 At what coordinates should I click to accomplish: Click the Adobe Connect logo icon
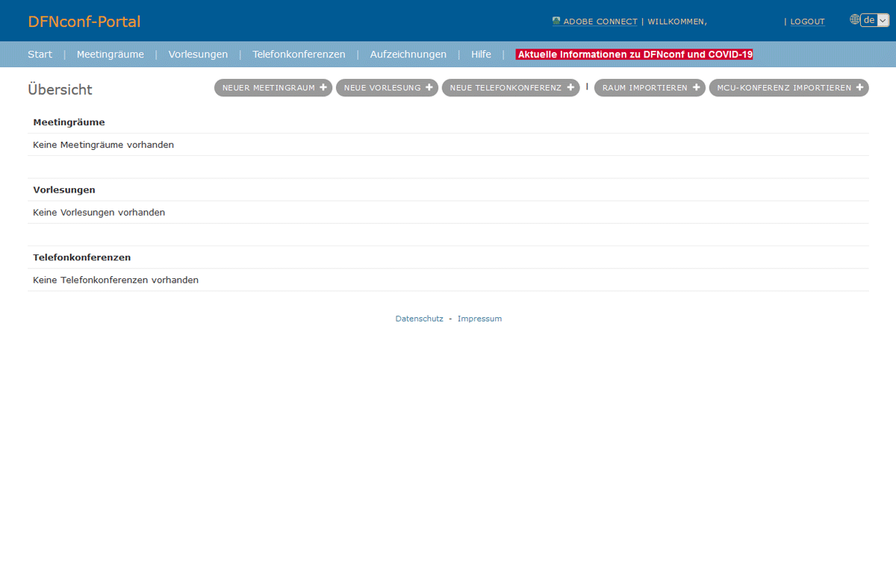556,21
